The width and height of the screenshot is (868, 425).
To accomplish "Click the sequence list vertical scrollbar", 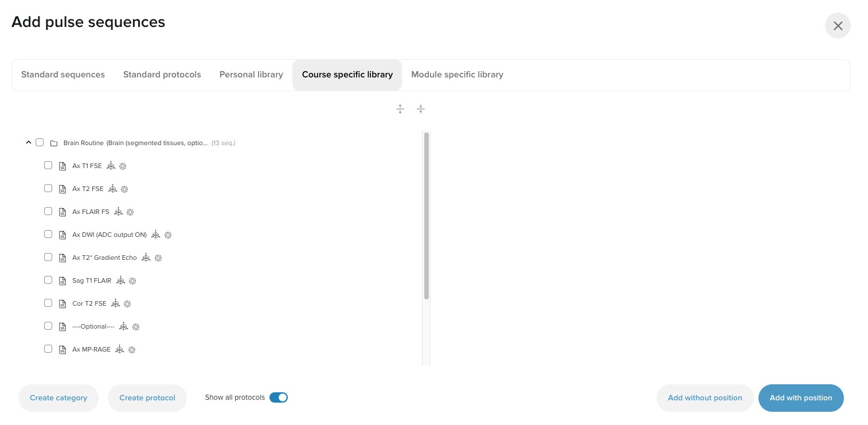I will 427,216.
